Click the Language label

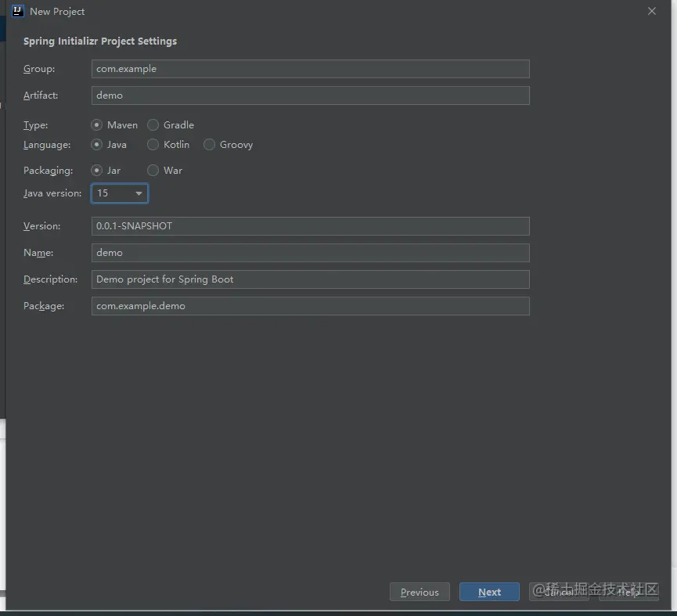pos(47,145)
